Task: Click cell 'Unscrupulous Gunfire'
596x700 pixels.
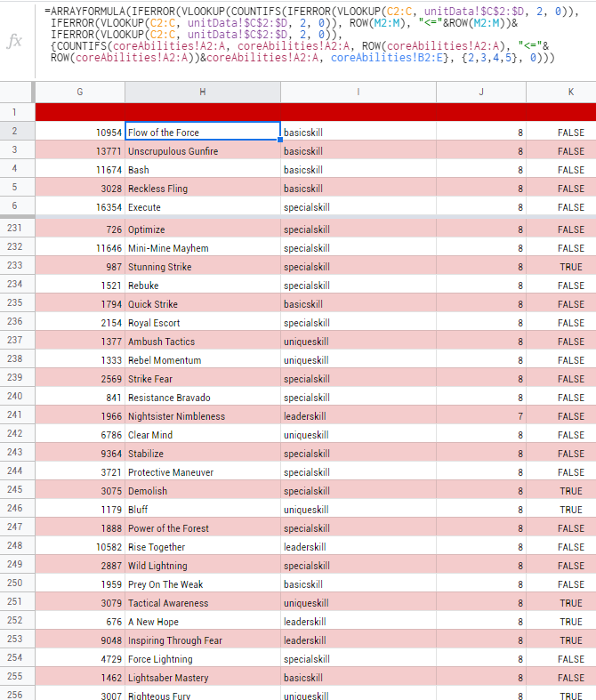Action: [x=203, y=151]
